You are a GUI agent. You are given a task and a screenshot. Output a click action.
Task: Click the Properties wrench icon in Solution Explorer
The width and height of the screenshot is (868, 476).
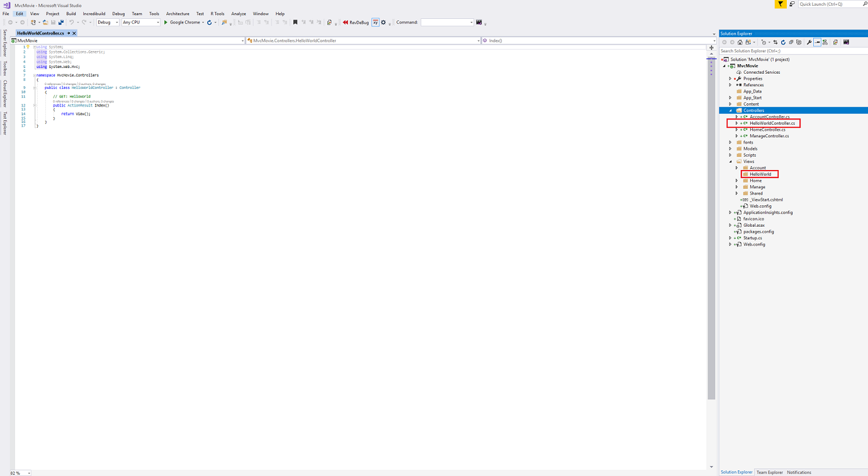point(809,42)
